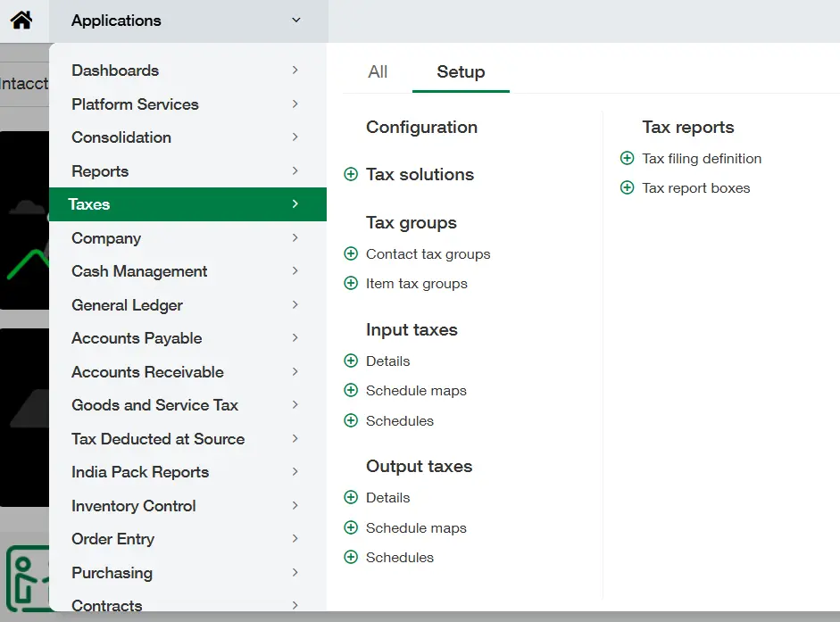Open Schedules under Output taxes
This screenshot has height=622, width=840.
(x=400, y=558)
